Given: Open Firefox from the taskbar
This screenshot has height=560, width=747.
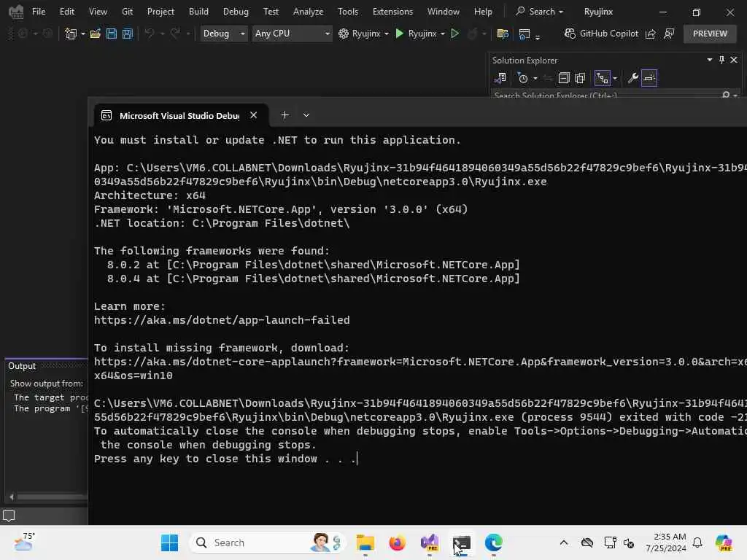Looking at the screenshot, I should click(x=397, y=542).
